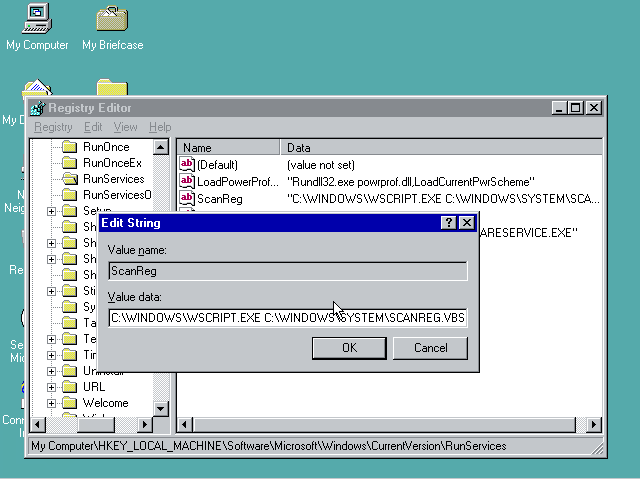Open the View menu
The image size is (640, 480).
125,127
